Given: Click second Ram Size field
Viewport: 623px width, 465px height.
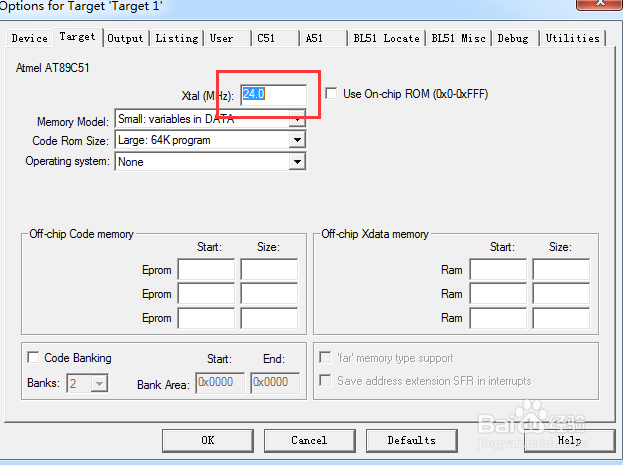Looking at the screenshot, I should (561, 294).
